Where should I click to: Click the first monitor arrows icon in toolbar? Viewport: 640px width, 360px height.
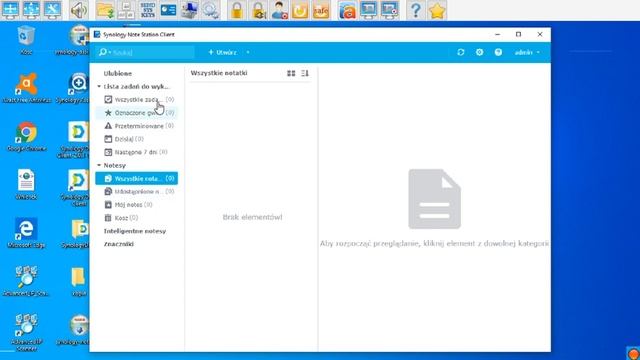10,10
